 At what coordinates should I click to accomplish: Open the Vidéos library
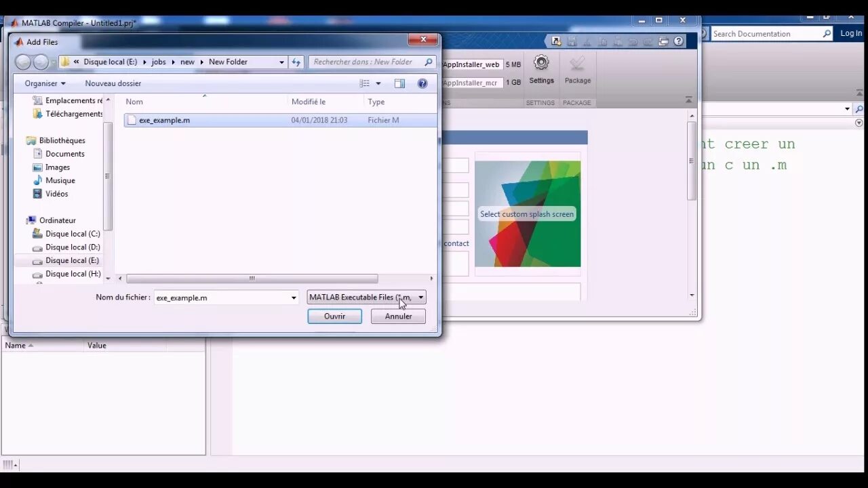tap(51, 194)
